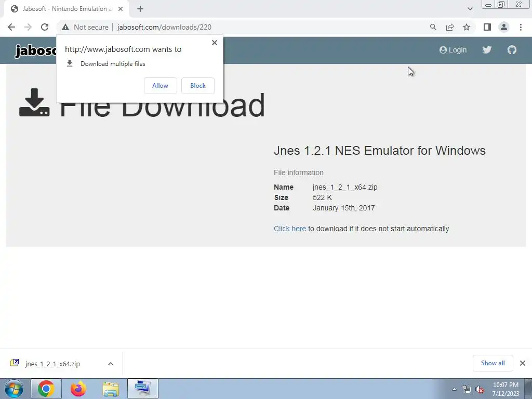Open the Twitter icon in header
Screen dimensions: 532x399
(x=487, y=50)
